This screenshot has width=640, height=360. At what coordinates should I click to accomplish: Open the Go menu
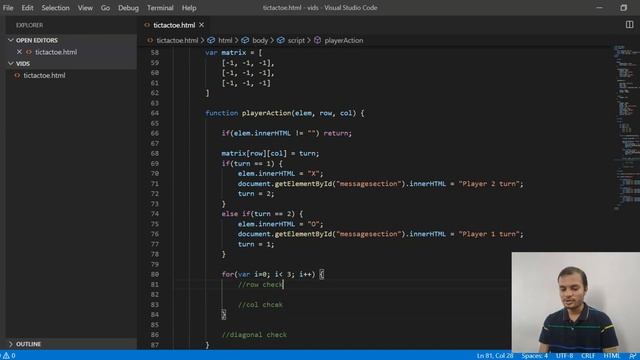[105, 8]
